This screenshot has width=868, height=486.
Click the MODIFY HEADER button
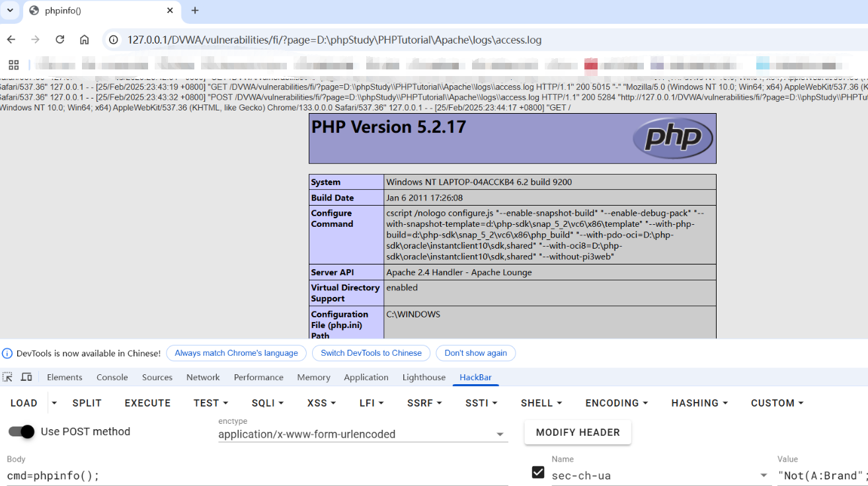coord(578,432)
